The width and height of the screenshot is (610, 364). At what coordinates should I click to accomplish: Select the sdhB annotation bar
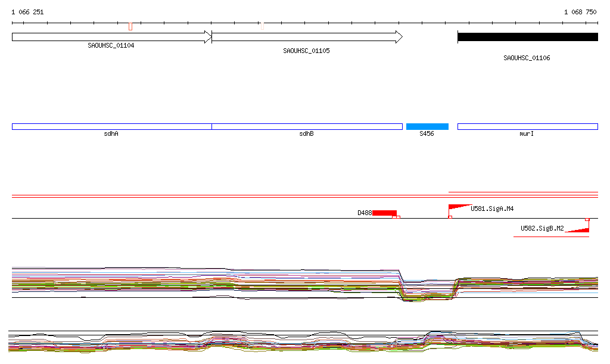click(307, 126)
